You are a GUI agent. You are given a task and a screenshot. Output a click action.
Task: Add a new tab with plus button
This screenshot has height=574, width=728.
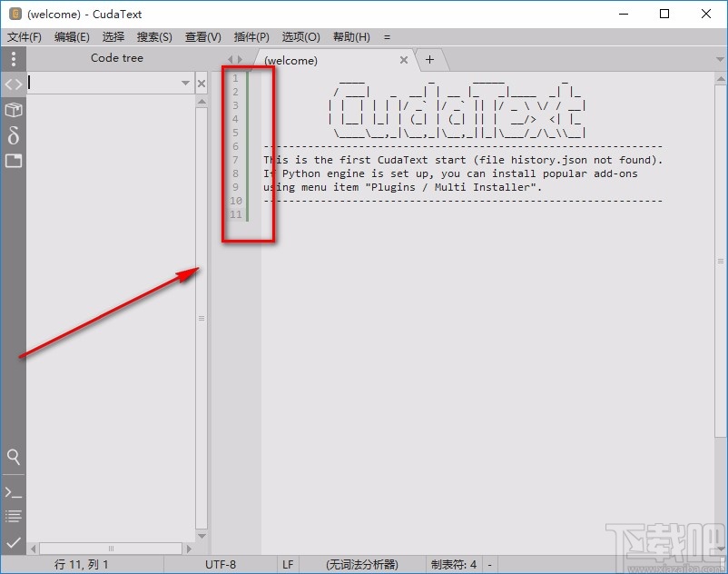pos(430,59)
